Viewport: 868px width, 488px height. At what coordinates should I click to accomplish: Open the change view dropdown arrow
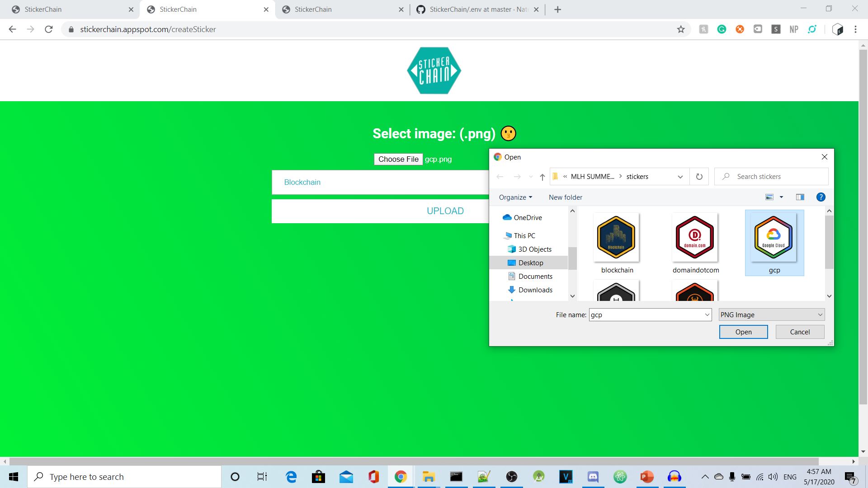point(781,197)
